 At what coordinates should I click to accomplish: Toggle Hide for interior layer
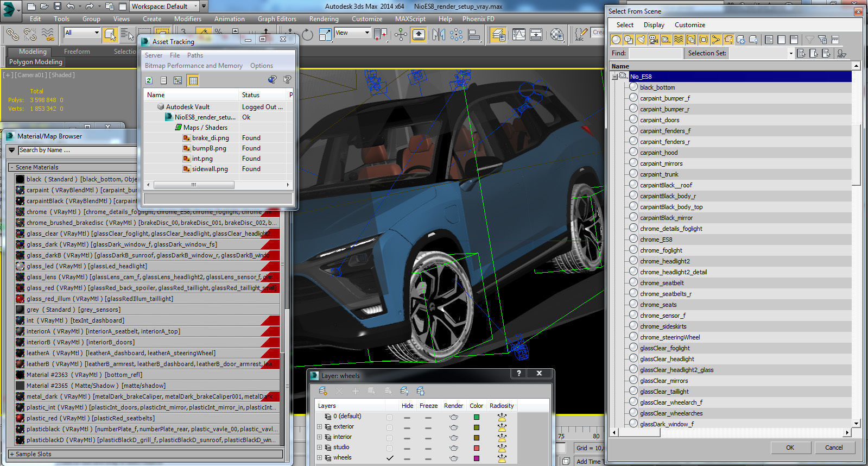(x=407, y=438)
